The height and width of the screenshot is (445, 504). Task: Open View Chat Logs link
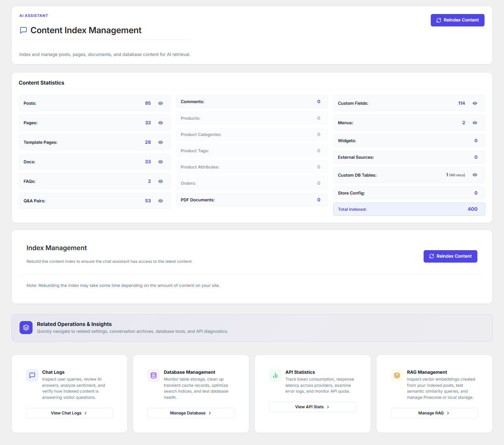(69, 413)
